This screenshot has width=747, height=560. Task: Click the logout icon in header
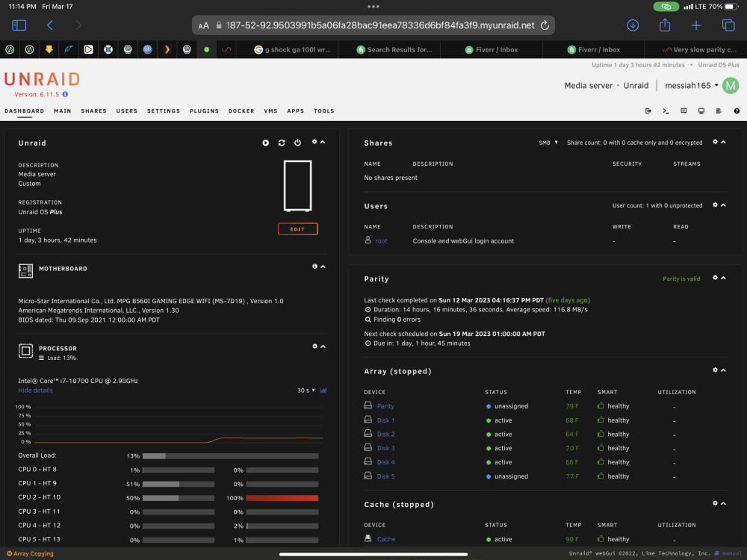click(x=648, y=111)
